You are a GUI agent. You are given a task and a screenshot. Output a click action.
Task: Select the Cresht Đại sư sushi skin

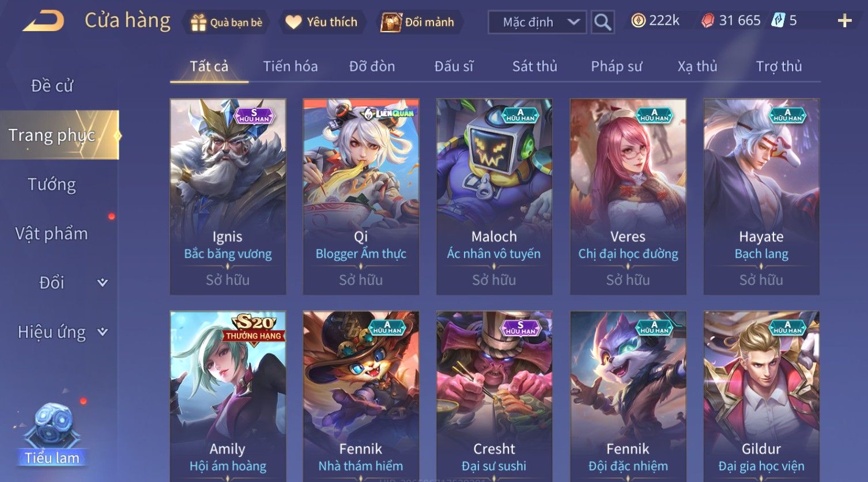coord(494,396)
